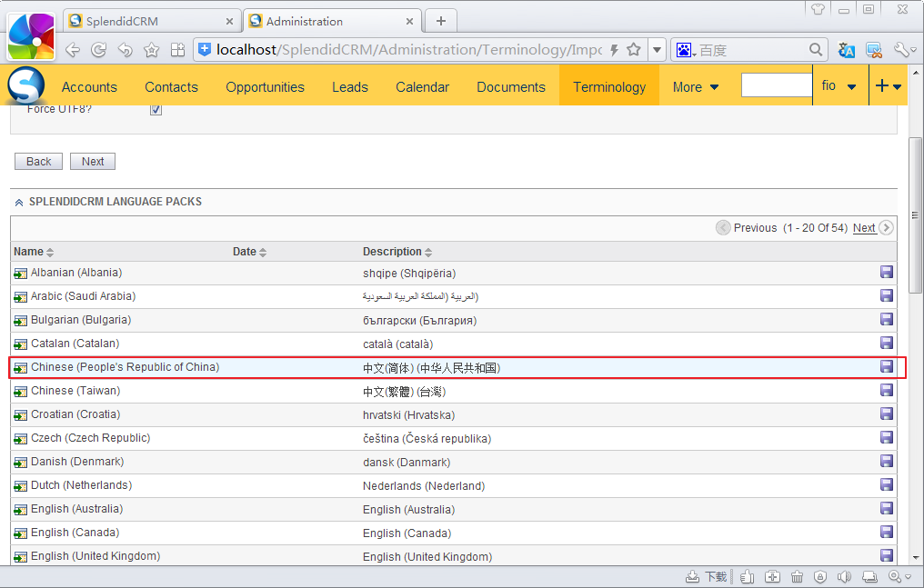Open the fio user dropdown
Viewport: 924px width, 588px height.
pos(839,86)
